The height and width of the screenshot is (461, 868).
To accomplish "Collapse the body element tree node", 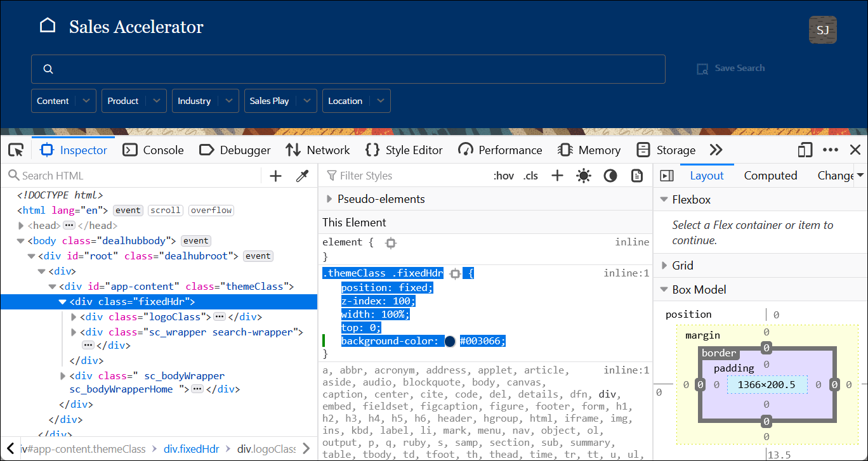I will click(21, 240).
